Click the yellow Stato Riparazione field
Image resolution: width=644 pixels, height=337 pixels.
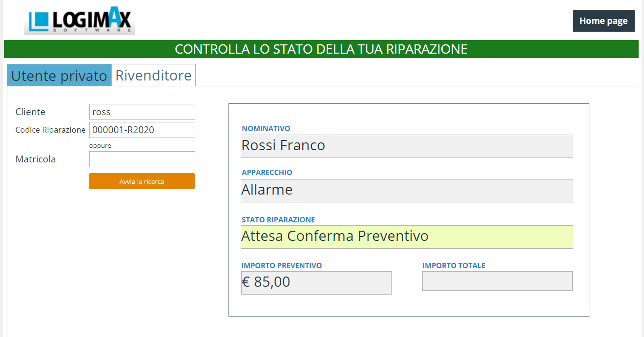[x=406, y=237]
